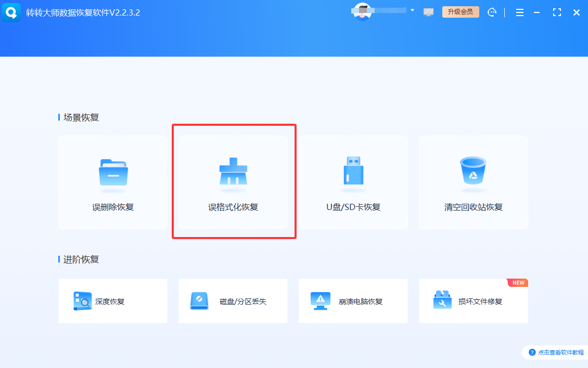
Task: Open the customer service headset icon
Action: point(492,12)
